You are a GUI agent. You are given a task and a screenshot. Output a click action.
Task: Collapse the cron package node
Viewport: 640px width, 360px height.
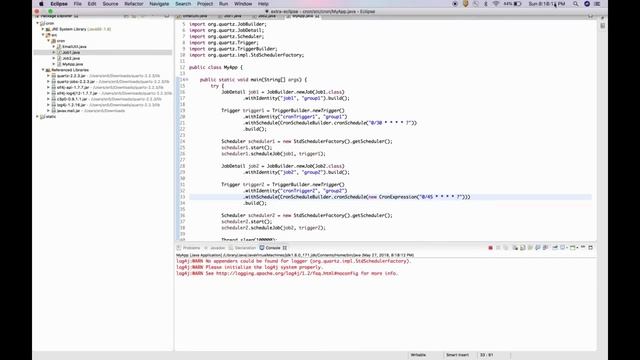[x=48, y=41]
